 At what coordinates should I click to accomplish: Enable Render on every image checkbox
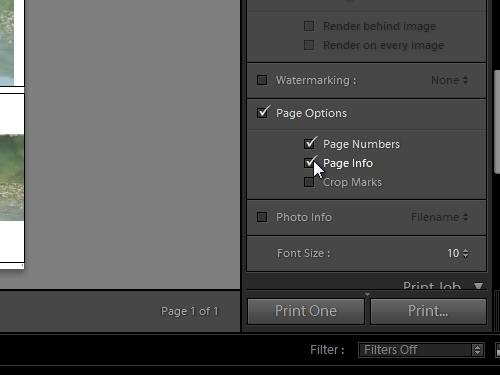coord(309,45)
